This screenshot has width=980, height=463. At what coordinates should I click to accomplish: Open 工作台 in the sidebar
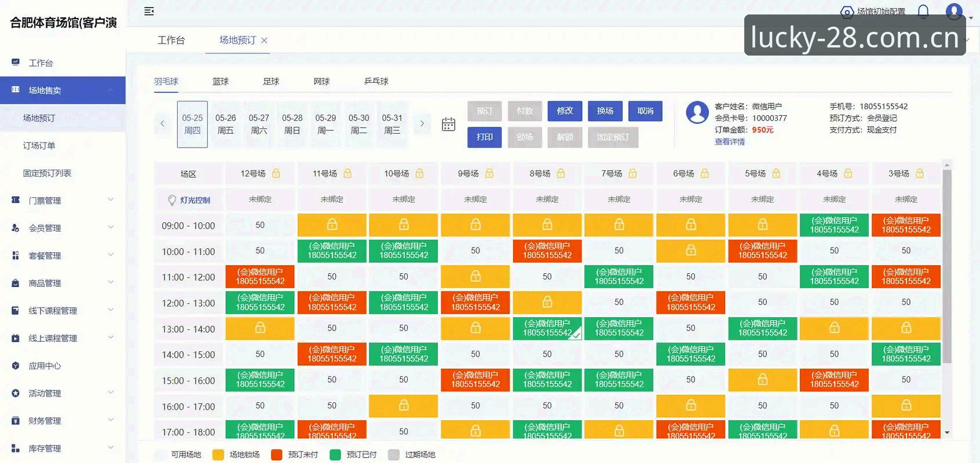pos(63,63)
